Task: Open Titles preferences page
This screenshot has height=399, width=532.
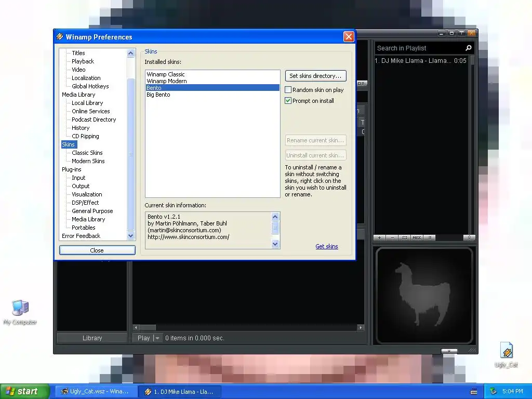Action: [x=78, y=53]
